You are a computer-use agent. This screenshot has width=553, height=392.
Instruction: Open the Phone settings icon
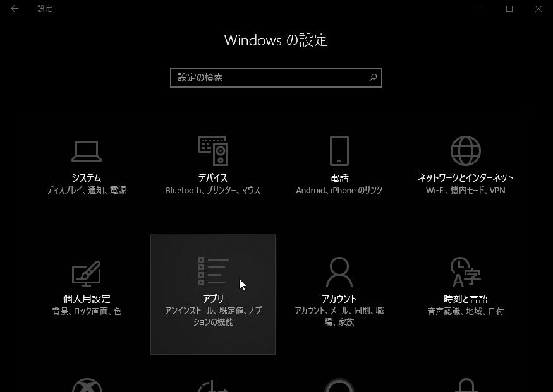coord(339,151)
